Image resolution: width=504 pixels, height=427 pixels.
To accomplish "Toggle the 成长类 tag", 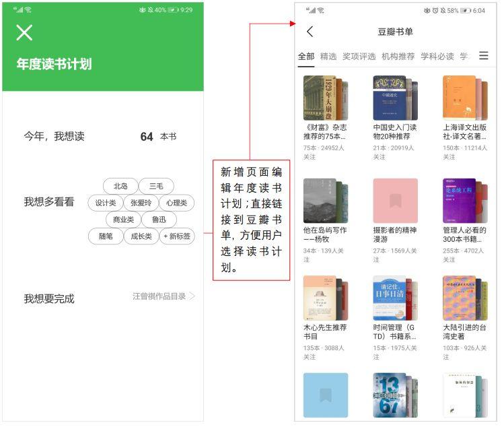I will click(x=141, y=236).
